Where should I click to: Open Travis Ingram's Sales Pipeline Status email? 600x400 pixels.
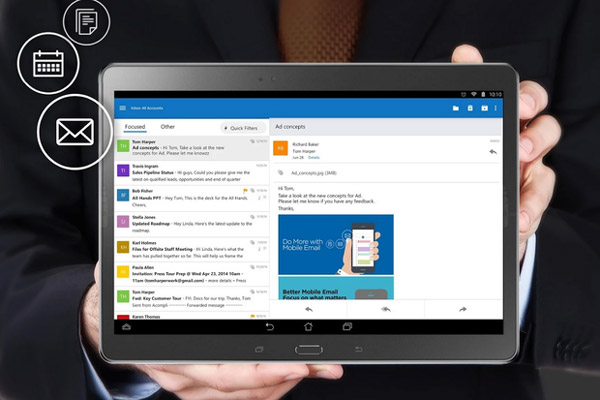pos(192,173)
